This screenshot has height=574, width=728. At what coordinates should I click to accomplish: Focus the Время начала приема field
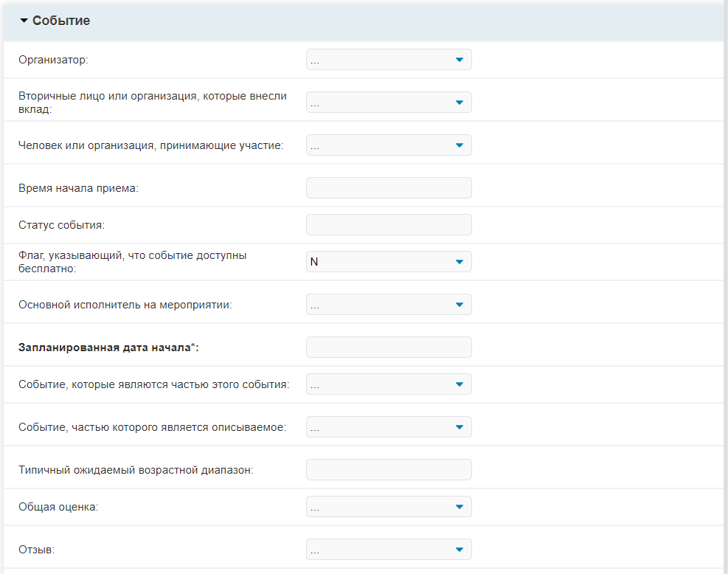[x=389, y=187]
